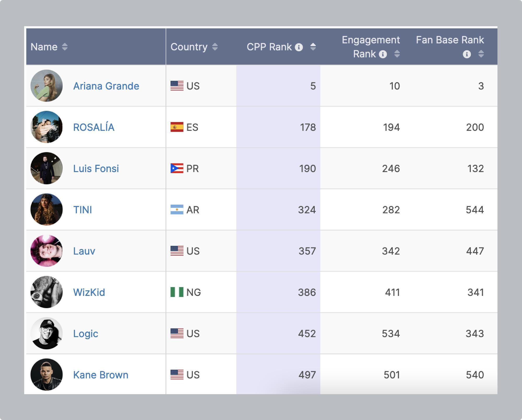Open Ariana Grande artist profile link
The image size is (522, 420).
click(x=106, y=86)
